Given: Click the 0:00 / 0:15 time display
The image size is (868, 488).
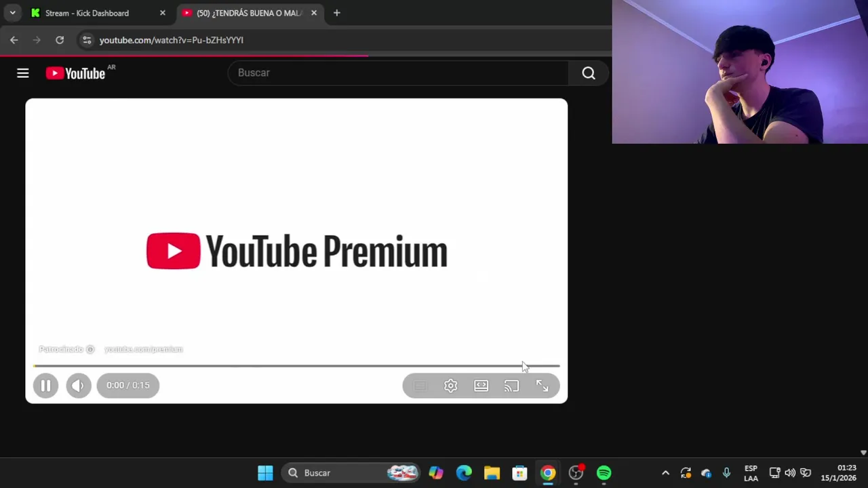Looking at the screenshot, I should point(127,386).
